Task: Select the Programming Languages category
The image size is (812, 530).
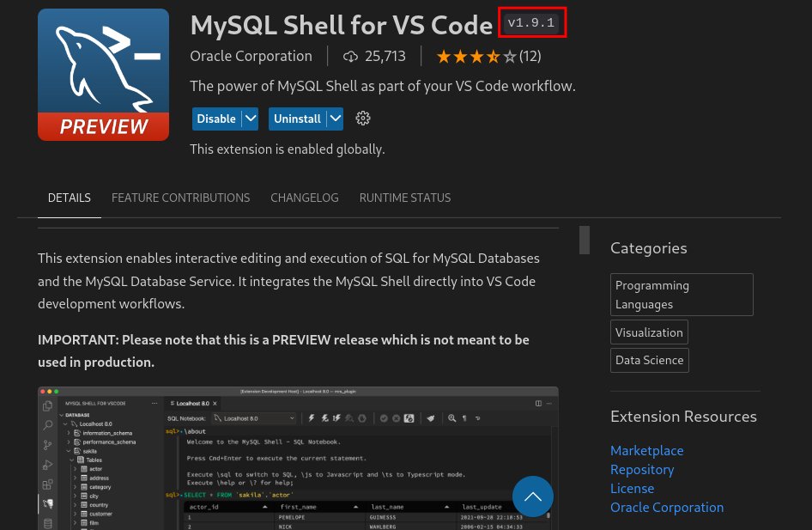Action: click(x=682, y=295)
